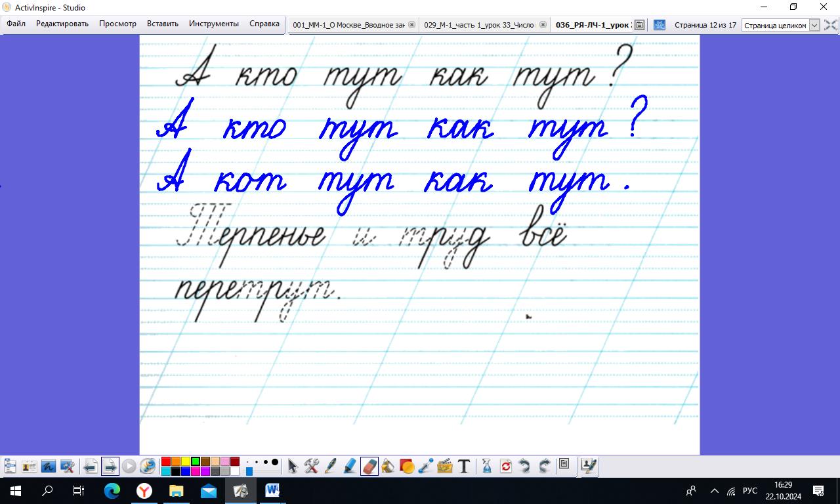Open the browser panel icon in bottom toolbar

coord(564,464)
